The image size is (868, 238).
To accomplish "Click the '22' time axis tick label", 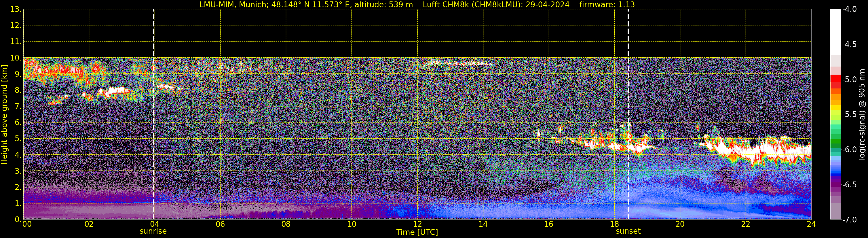I will (x=746, y=224).
